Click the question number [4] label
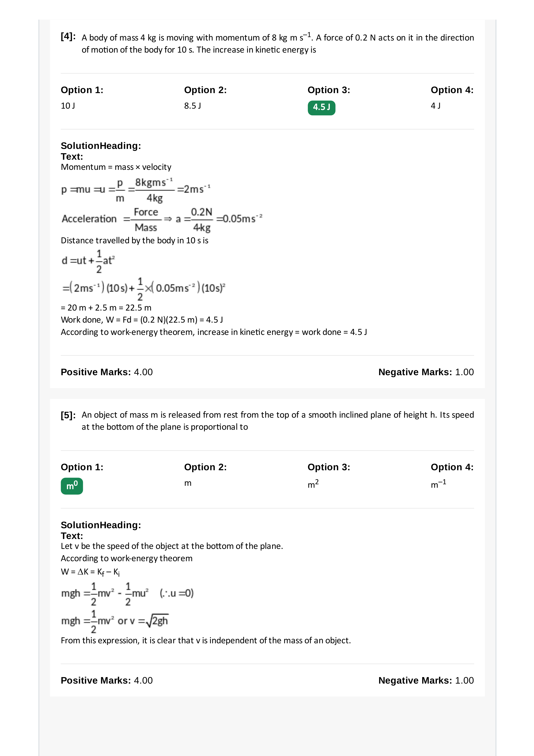The height and width of the screenshot is (756, 534). pyautogui.click(x=68, y=37)
